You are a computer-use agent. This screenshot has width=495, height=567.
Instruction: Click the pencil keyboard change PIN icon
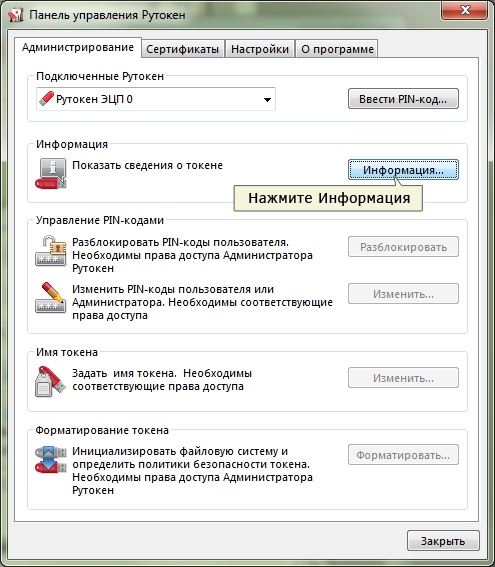51,298
